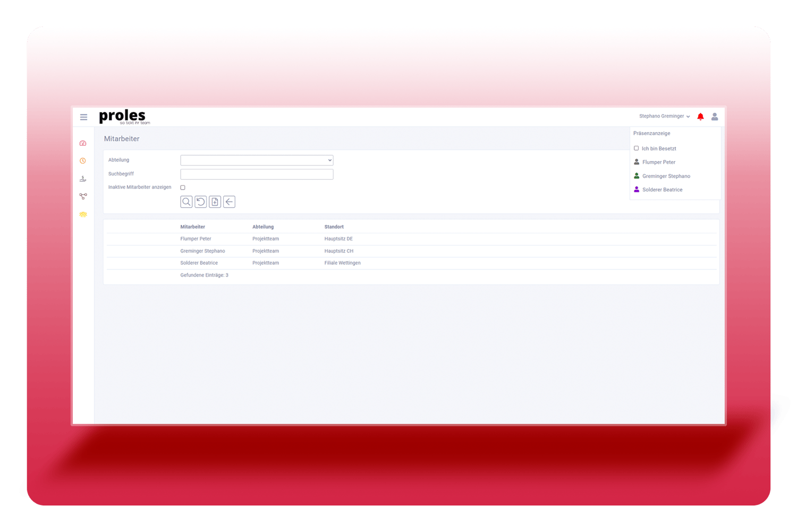Open the Abteilung dropdown

click(x=257, y=160)
